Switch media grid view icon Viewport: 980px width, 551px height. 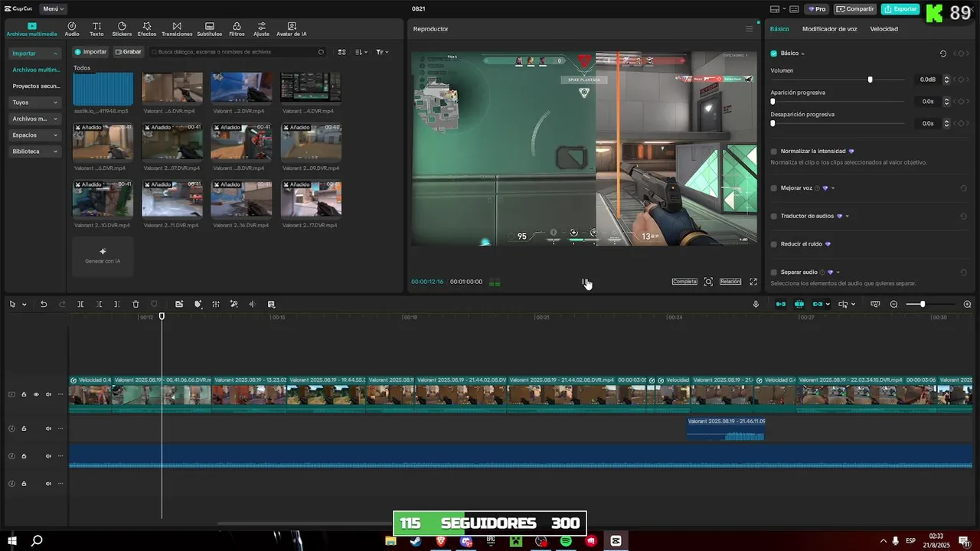(341, 52)
